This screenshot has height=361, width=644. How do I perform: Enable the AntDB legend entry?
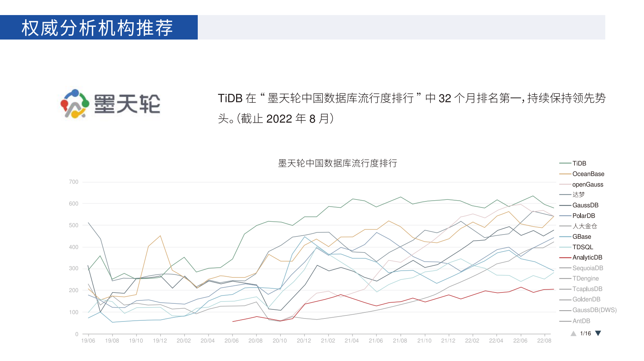575,321
